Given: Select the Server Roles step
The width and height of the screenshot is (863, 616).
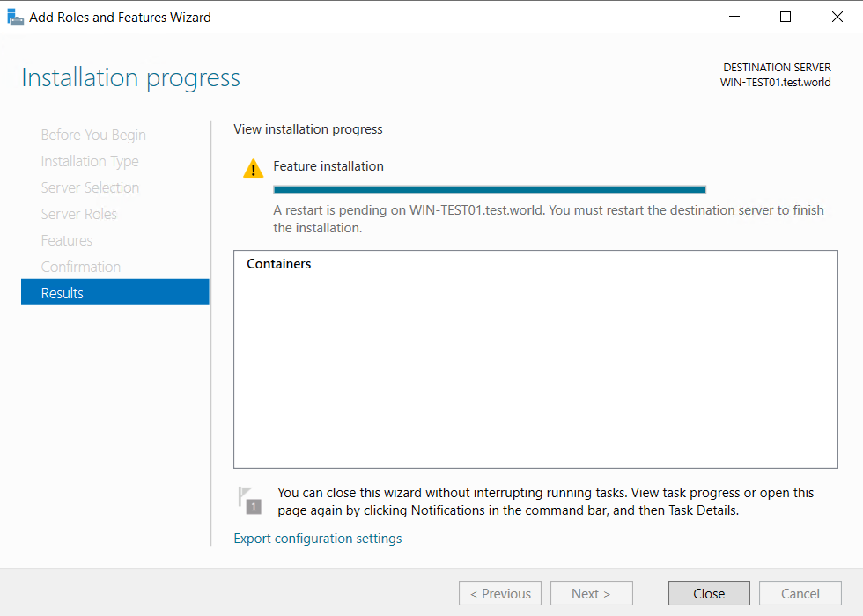Looking at the screenshot, I should (78, 214).
